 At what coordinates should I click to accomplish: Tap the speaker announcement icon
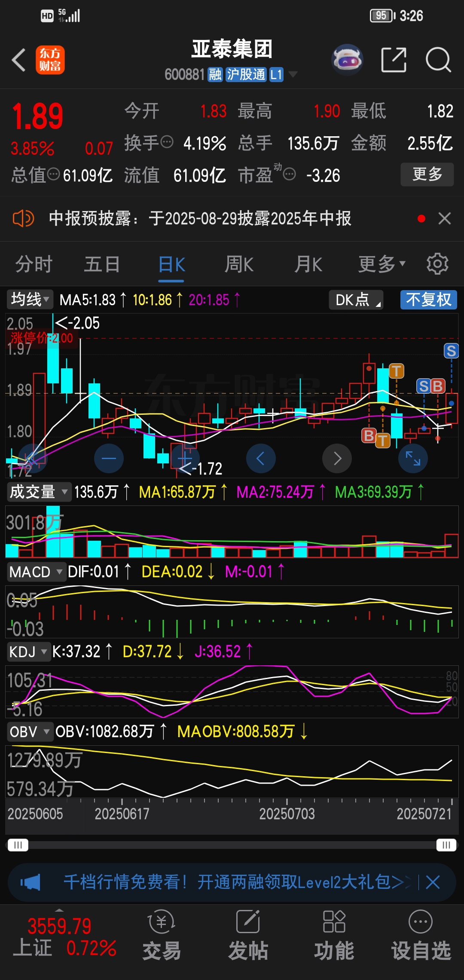[x=23, y=219]
